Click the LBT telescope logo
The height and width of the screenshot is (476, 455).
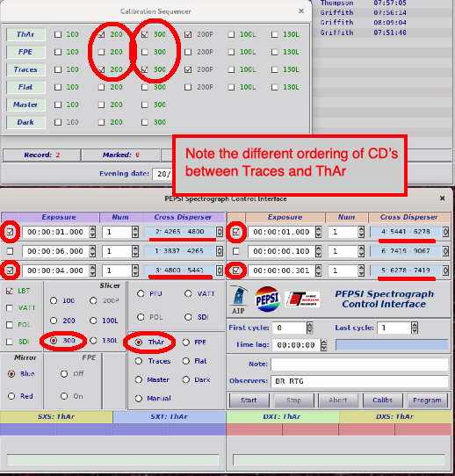click(x=302, y=299)
